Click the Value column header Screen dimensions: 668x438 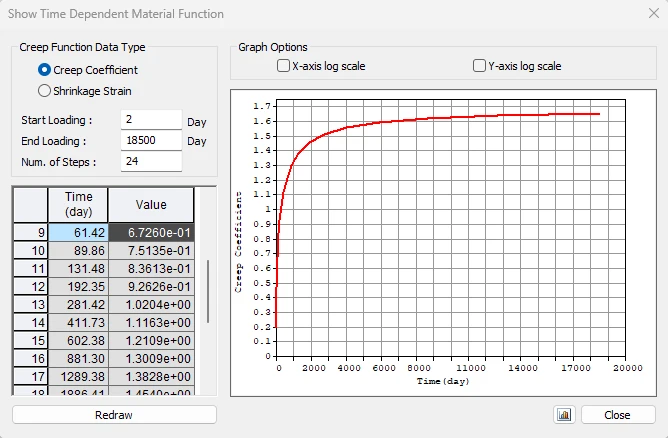[x=152, y=205]
